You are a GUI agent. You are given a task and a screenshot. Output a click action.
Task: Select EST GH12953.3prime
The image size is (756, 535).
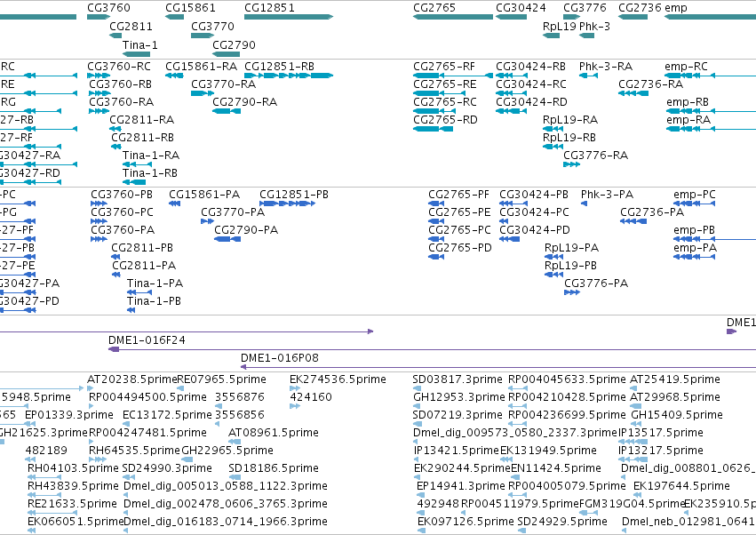point(459,397)
